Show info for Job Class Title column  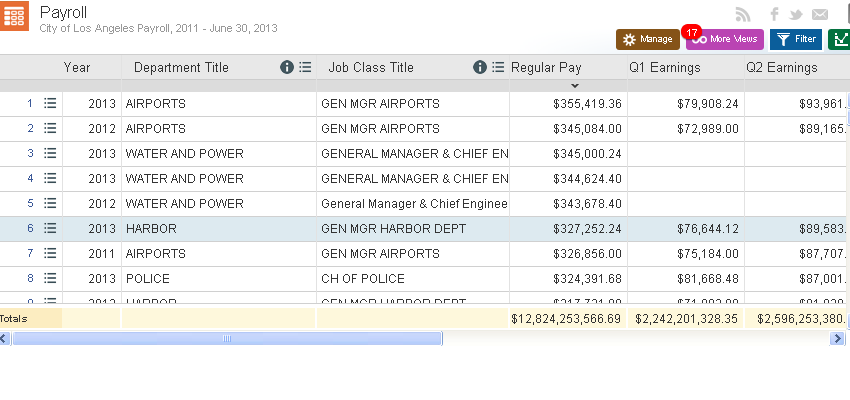480,67
